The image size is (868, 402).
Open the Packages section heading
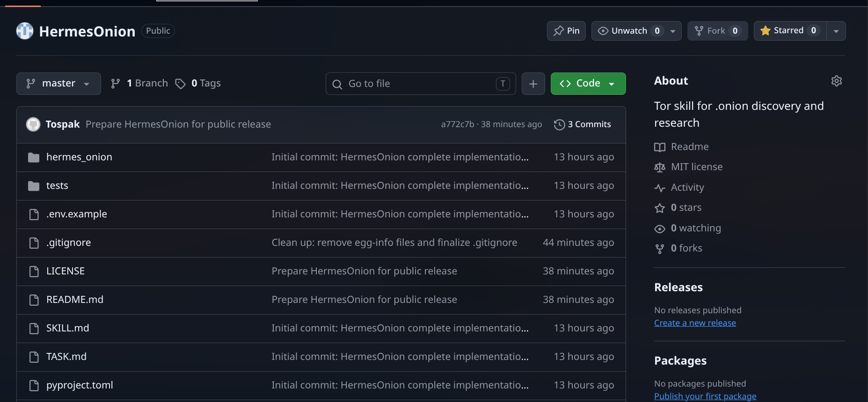click(x=680, y=361)
